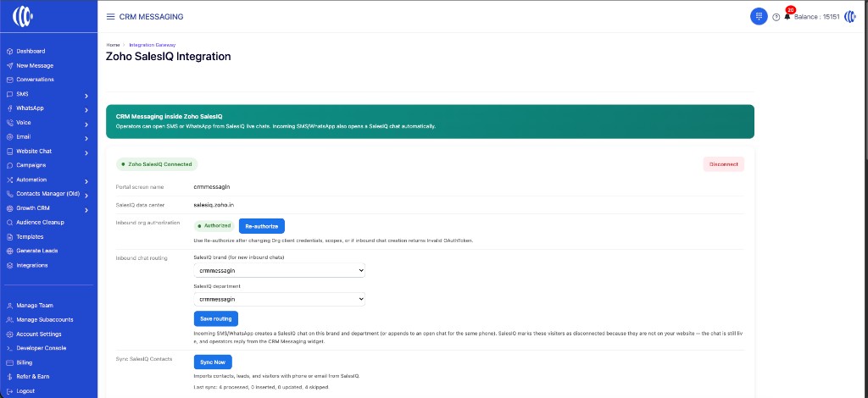The width and height of the screenshot is (868, 398).
Task: Click the Manage Subaccounts people icon
Action: pos(9,320)
